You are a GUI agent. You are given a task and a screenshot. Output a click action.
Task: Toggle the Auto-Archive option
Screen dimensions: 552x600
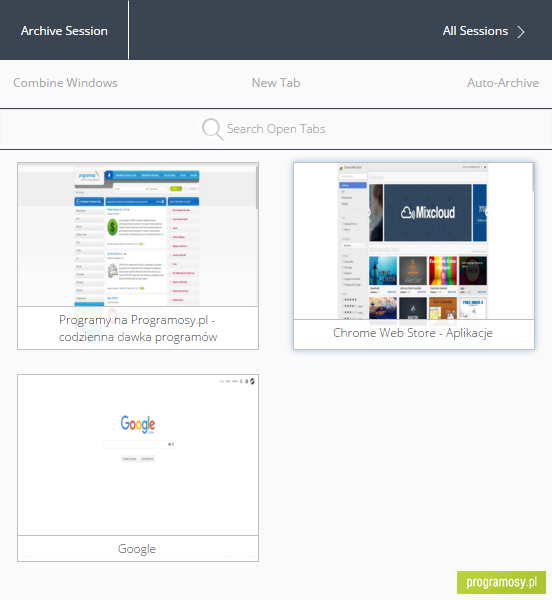coord(503,83)
